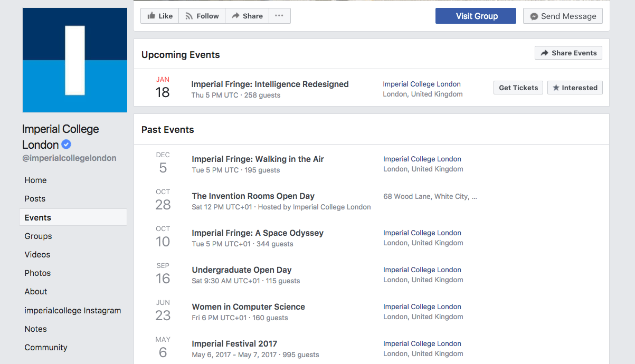Click the 68 Wood Lane location link
Image resolution: width=635 pixels, height=364 pixels.
point(429,196)
